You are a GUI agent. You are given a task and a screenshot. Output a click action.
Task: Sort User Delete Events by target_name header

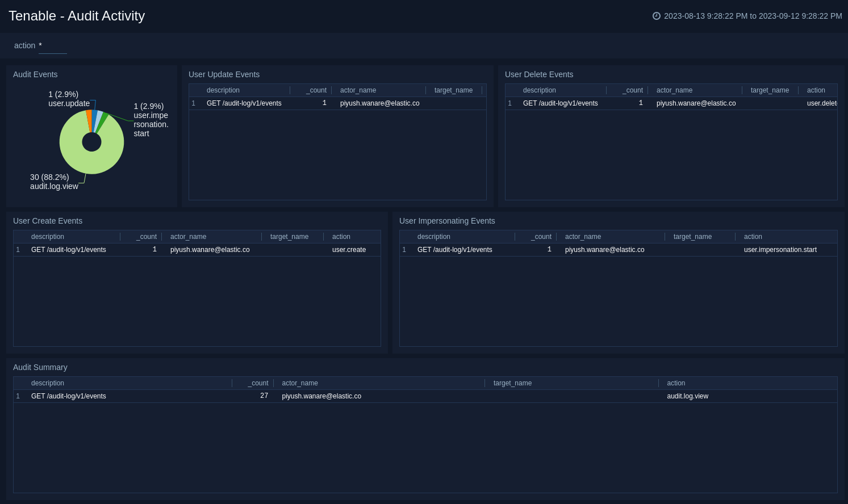pyautogui.click(x=770, y=90)
